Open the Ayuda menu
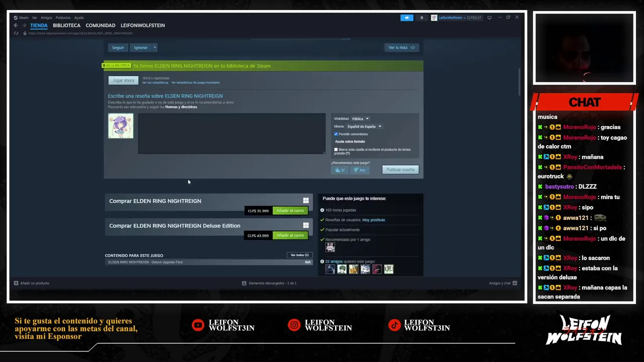Screen dimensions: 644x362 pyautogui.click(x=79, y=18)
